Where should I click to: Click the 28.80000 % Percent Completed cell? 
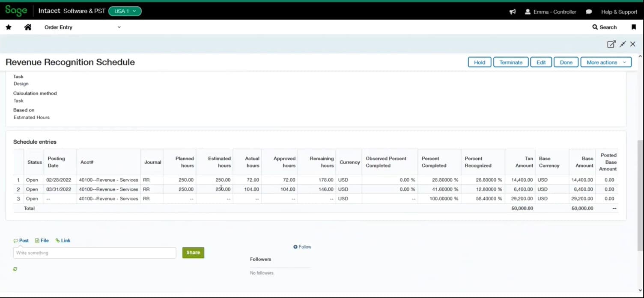pos(440,180)
